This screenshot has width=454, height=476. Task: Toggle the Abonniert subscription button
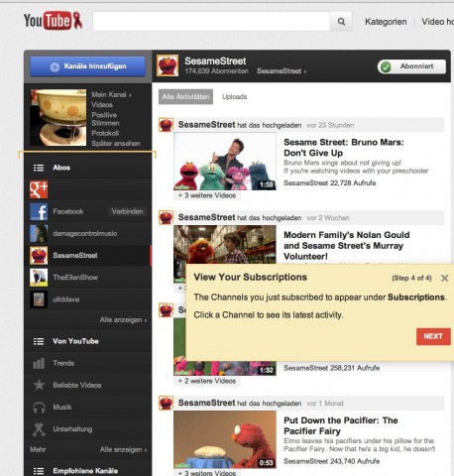pyautogui.click(x=411, y=66)
